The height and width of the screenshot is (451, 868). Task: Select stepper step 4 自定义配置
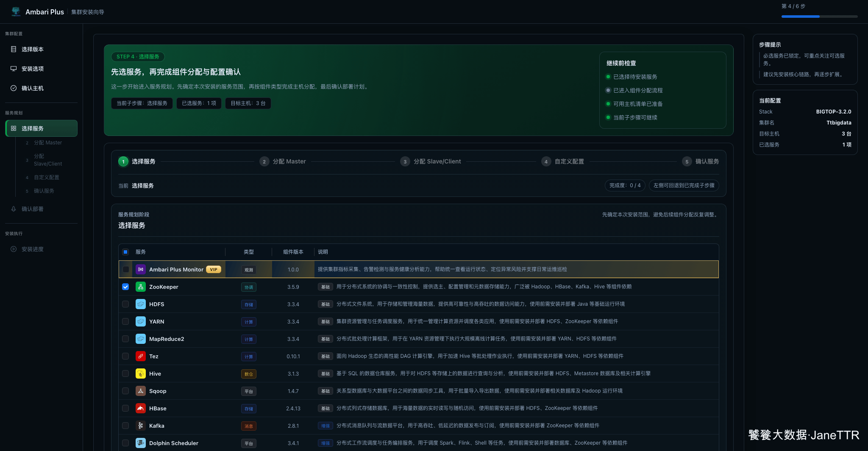tap(563, 161)
